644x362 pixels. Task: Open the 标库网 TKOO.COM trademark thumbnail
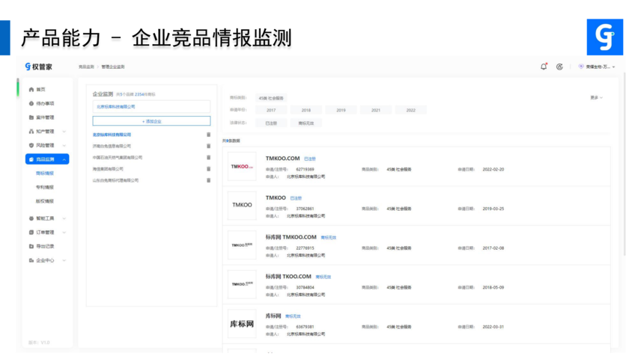pyautogui.click(x=242, y=284)
